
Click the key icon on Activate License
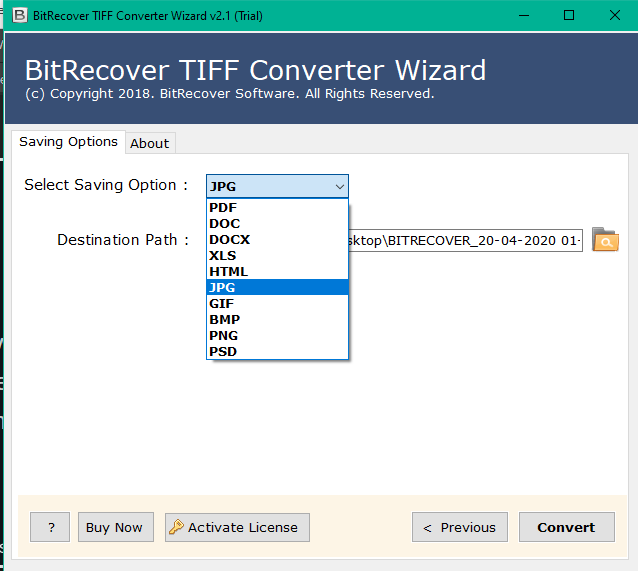point(176,527)
